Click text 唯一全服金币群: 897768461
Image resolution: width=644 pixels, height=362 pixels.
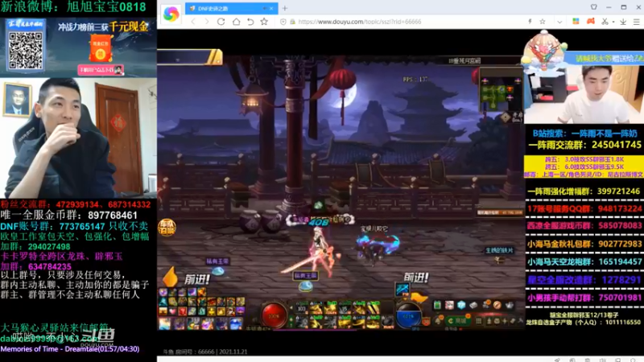[68, 216]
